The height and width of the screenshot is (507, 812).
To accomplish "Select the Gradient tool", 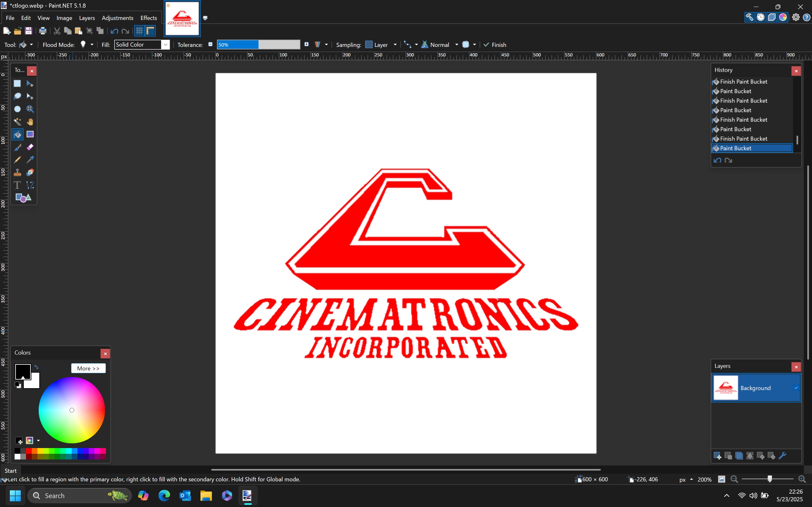I will point(30,134).
